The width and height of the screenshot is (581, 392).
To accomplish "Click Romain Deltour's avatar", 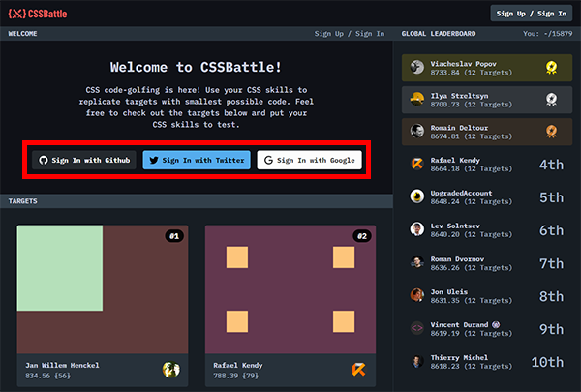I will coord(417,132).
